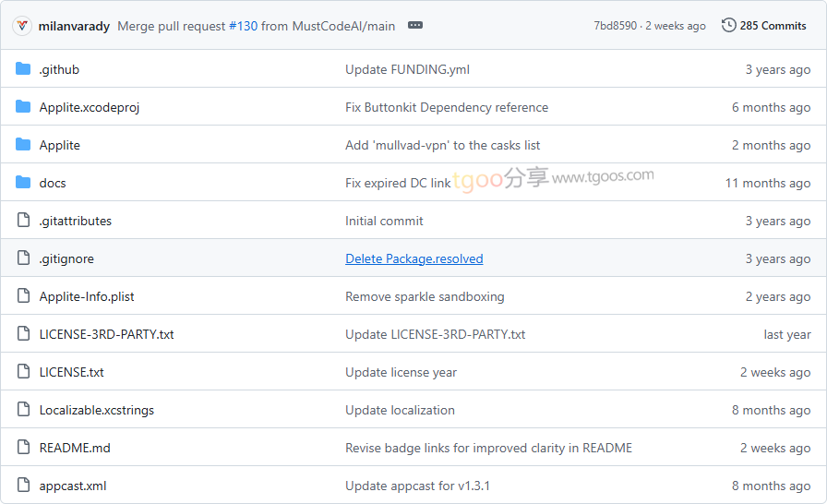Click the Applite.xcodeproj folder icon
This screenshot has height=504, width=827.
pyautogui.click(x=23, y=107)
